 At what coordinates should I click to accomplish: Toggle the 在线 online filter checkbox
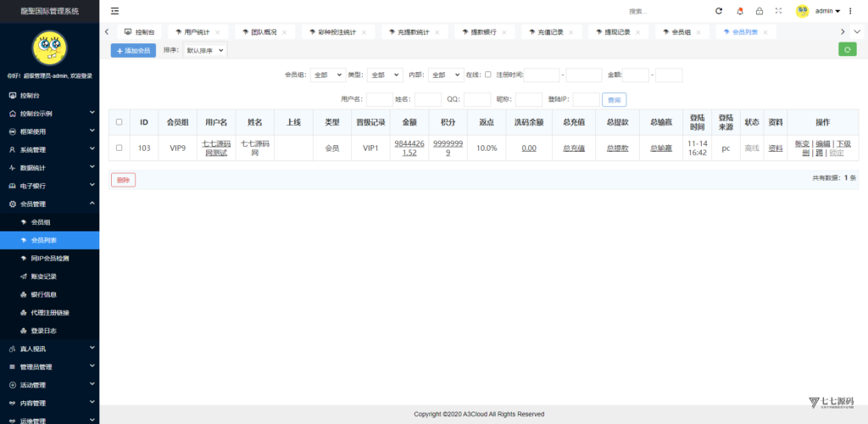coord(487,74)
